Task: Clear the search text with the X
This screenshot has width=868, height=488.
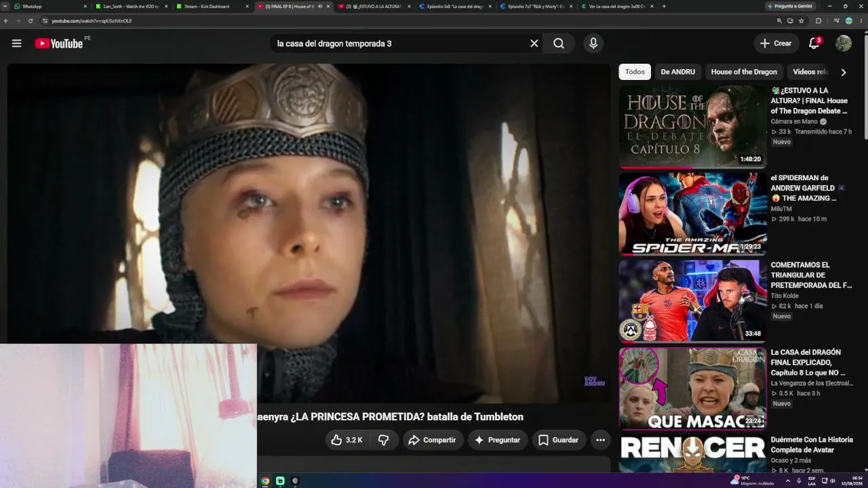Action: (534, 43)
